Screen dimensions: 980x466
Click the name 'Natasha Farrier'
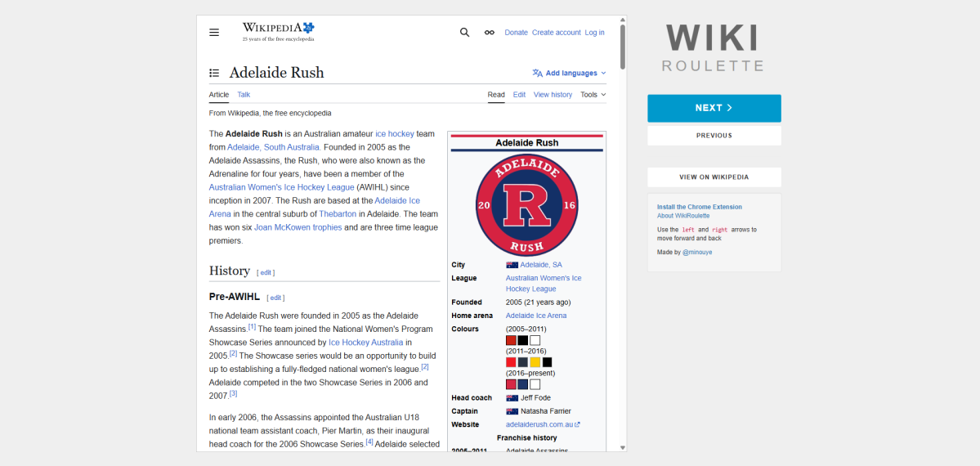(x=546, y=411)
